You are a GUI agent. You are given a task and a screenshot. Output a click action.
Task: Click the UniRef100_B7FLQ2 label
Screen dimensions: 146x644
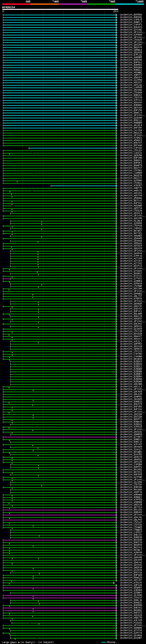[x=131, y=55]
